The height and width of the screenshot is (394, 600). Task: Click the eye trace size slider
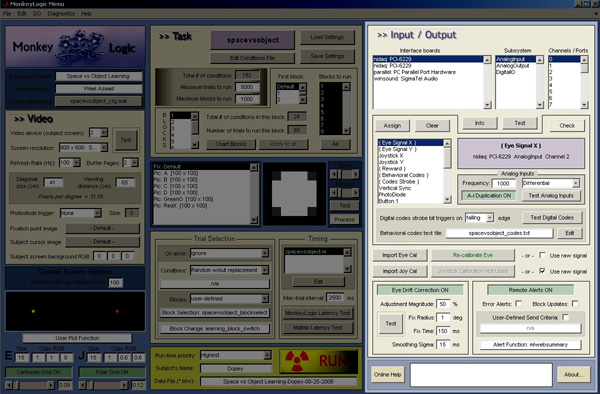(x=30, y=385)
